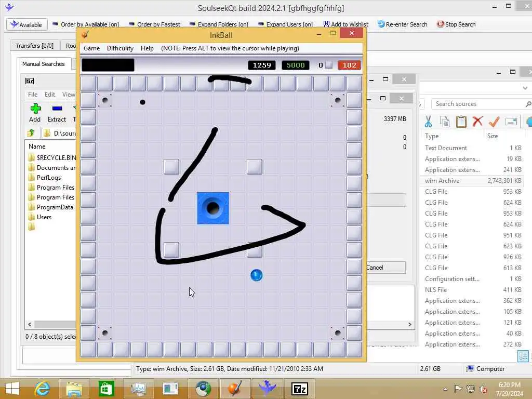Image resolution: width=532 pixels, height=399 pixels.
Task: Select the wim Archive row
Action: click(x=473, y=181)
